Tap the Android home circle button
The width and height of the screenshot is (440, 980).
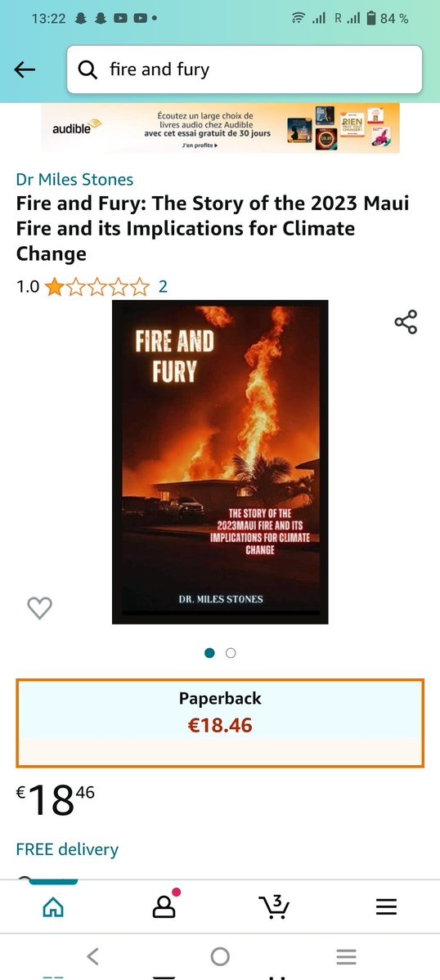220,956
